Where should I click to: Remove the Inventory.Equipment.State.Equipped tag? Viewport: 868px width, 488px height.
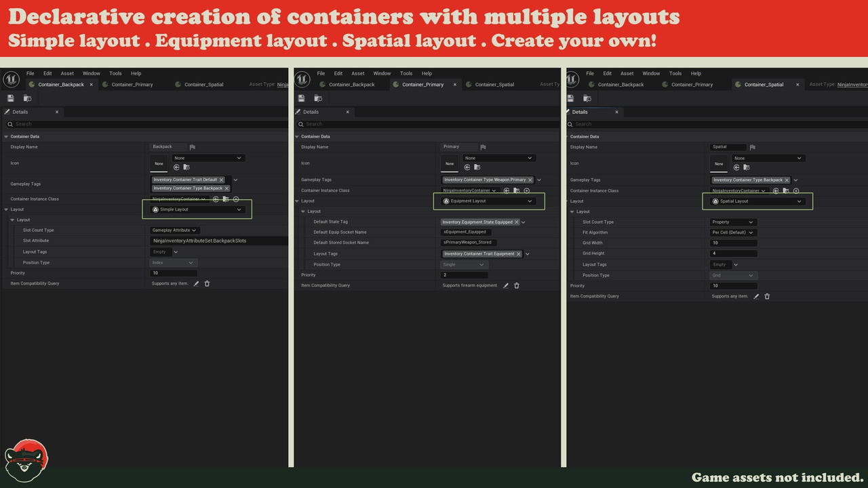point(517,222)
